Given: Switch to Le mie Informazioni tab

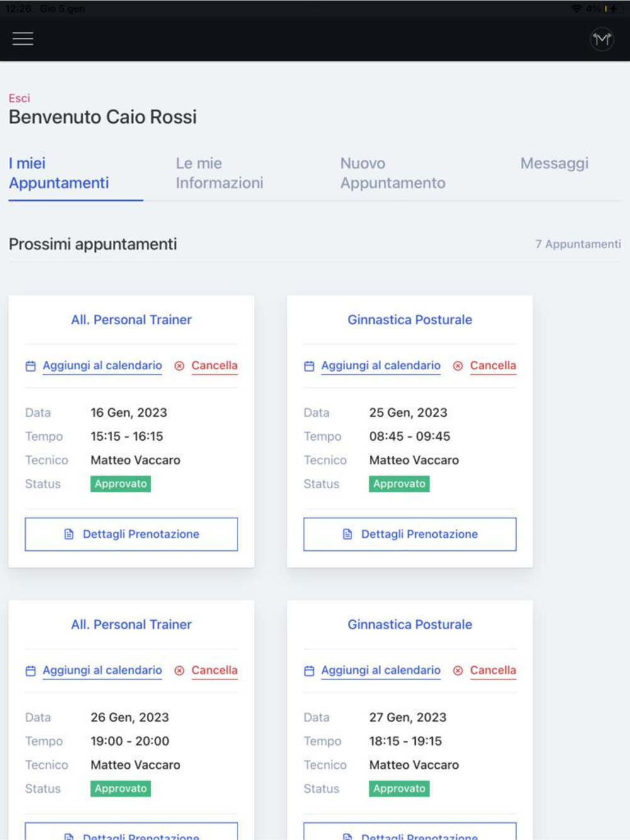Looking at the screenshot, I should pyautogui.click(x=219, y=173).
